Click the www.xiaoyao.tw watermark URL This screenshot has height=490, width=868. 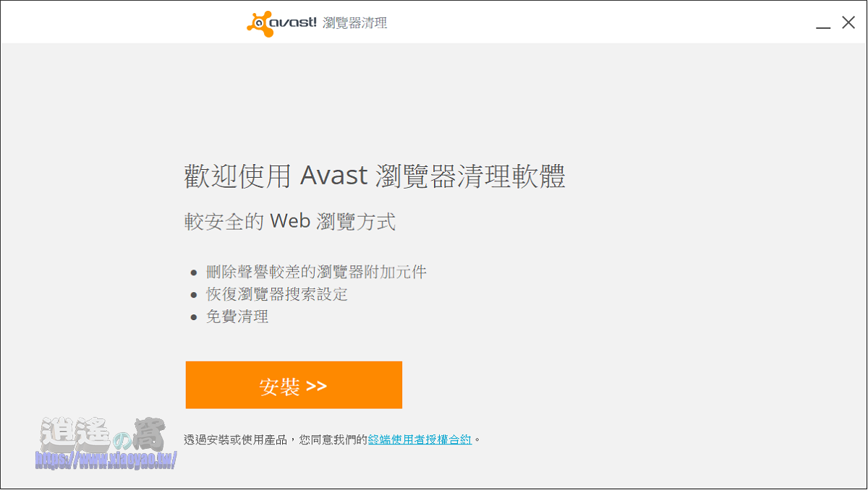[x=106, y=460]
